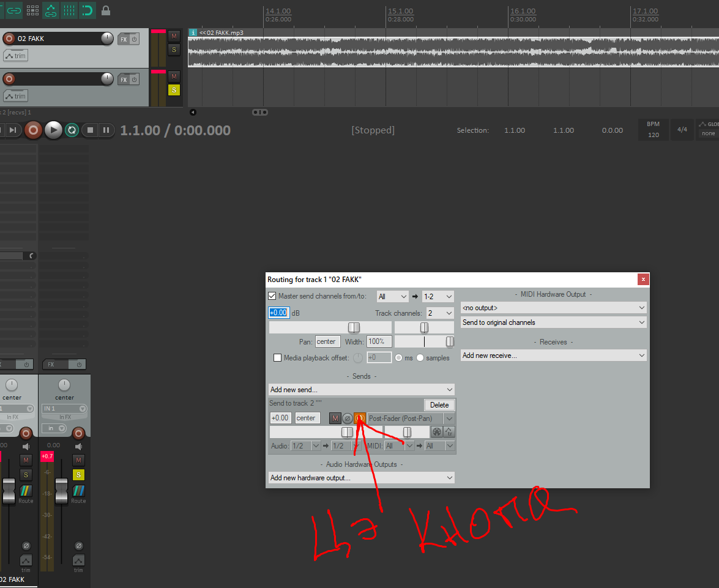
Task: Mute the unnamed second track in track panel
Action: (174, 76)
